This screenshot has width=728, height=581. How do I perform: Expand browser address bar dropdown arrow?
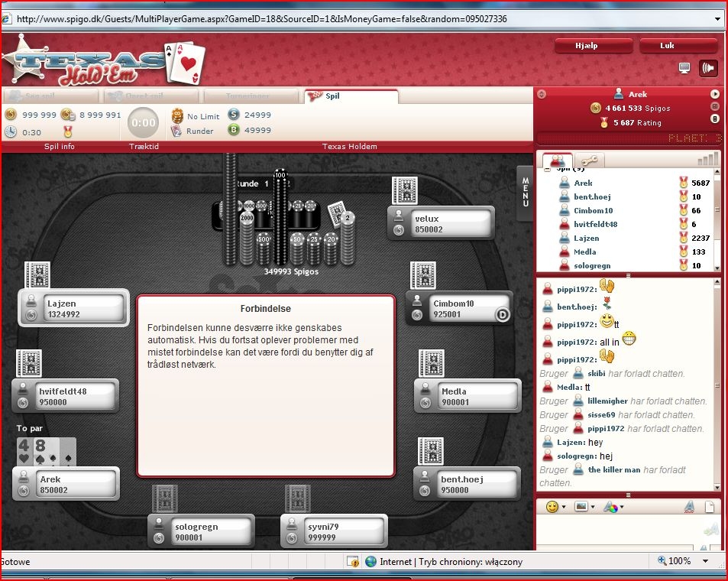click(718, 19)
